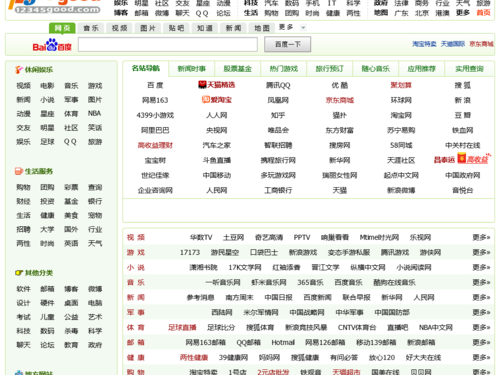This screenshot has width=500, height=375.
Task: Click the 其他分类 section header icon
Action: [19, 273]
